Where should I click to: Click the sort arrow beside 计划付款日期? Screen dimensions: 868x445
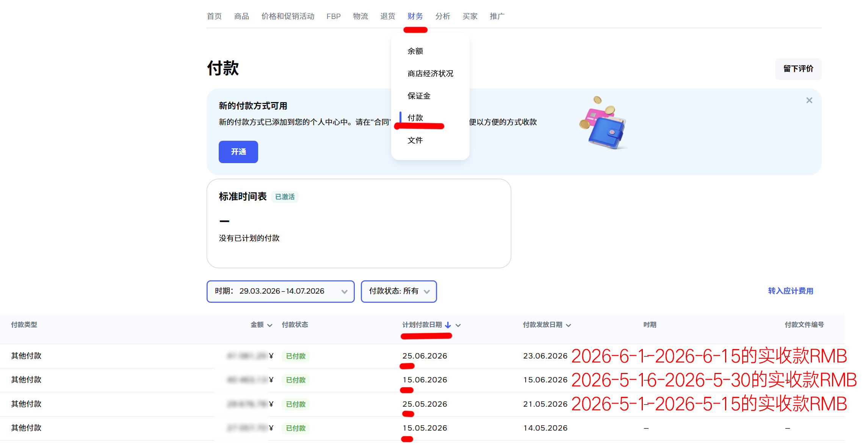click(x=448, y=325)
